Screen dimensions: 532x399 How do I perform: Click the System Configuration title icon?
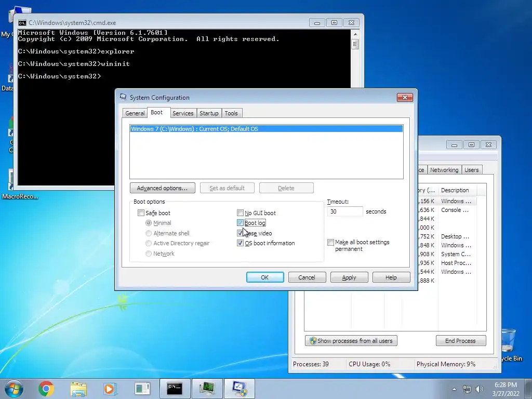[123, 97]
